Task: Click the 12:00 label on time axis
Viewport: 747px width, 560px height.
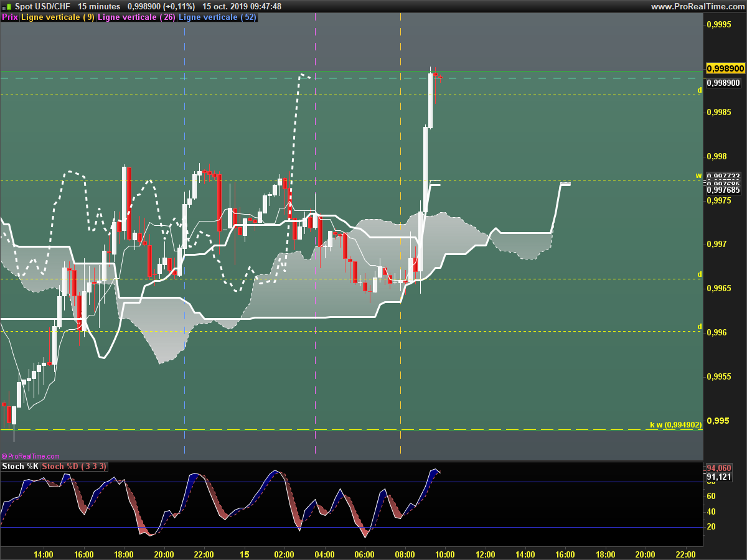Action: [485, 554]
